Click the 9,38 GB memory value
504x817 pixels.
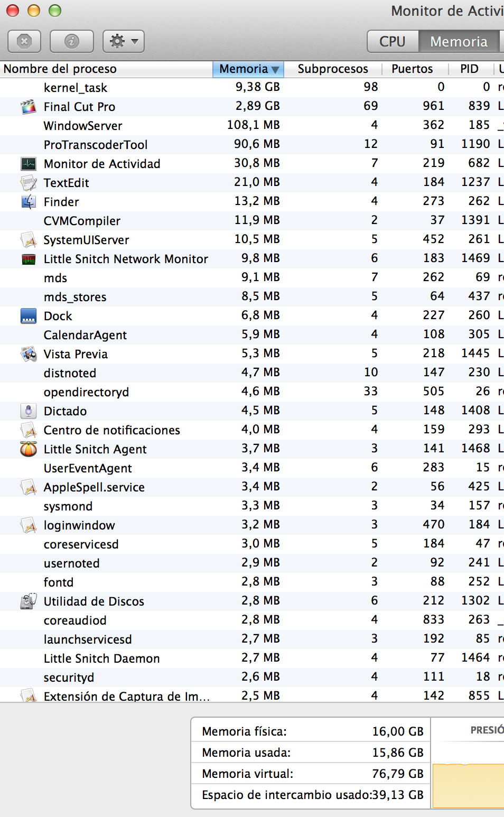258,87
